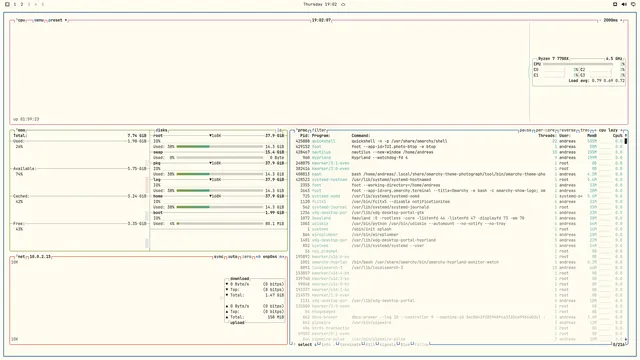Toggle reverse sorting of processes
The width and height of the screenshot is (640, 360).
tap(567, 130)
